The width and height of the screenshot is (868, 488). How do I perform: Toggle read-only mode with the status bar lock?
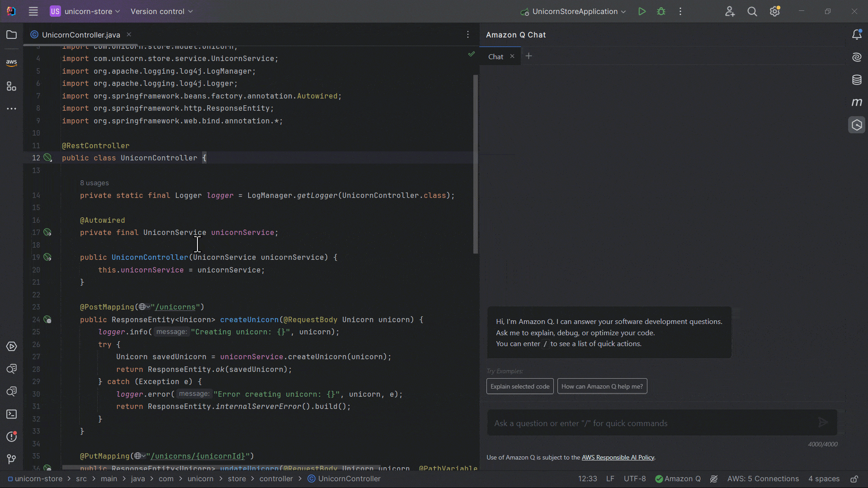coord(855,479)
